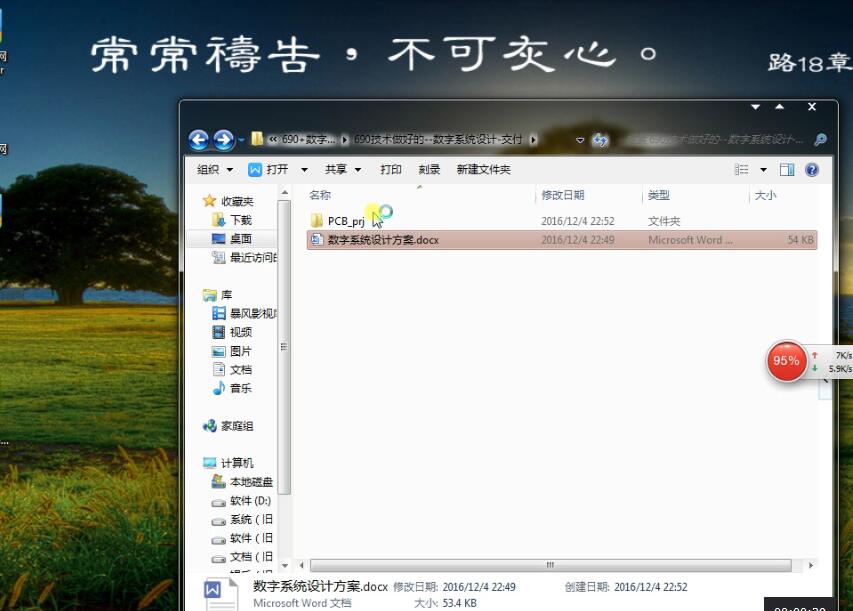Open the 图片 library
This screenshot has height=611, width=853.
(x=231, y=351)
